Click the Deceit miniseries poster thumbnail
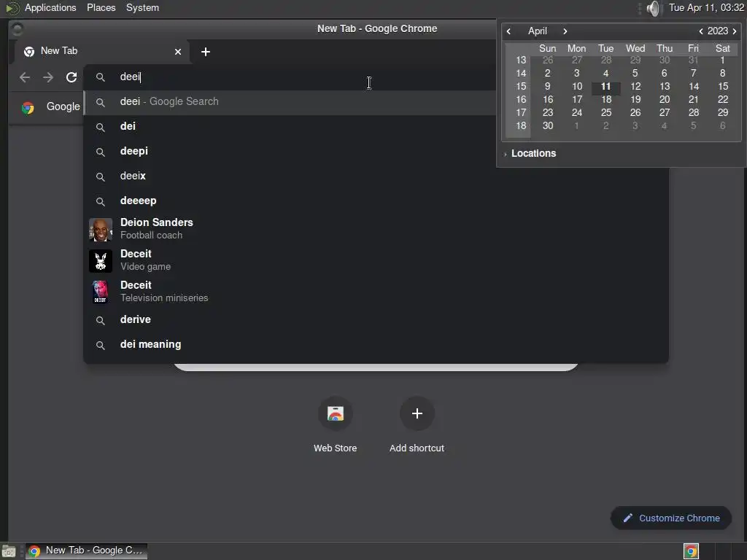747x560 pixels. tap(101, 292)
